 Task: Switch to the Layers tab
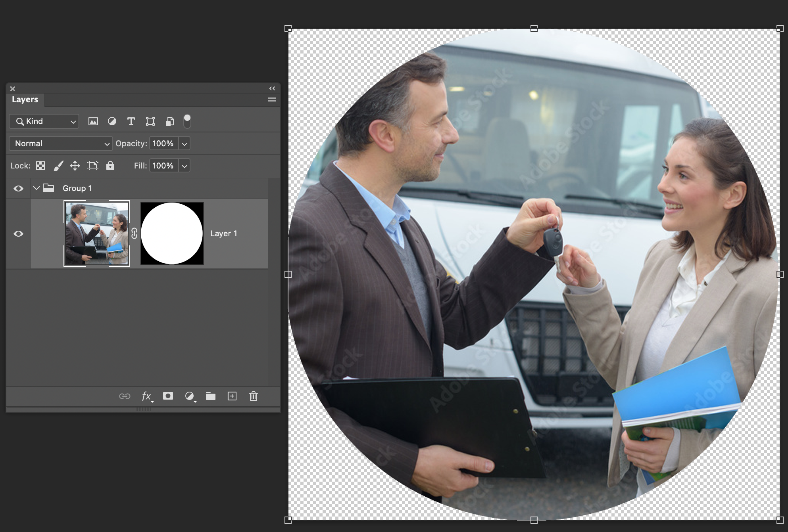point(25,100)
